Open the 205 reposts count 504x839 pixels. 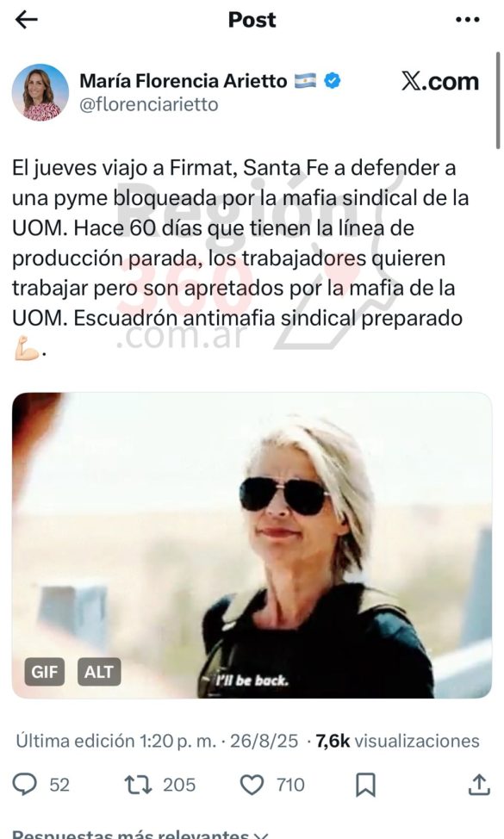pyautogui.click(x=179, y=785)
